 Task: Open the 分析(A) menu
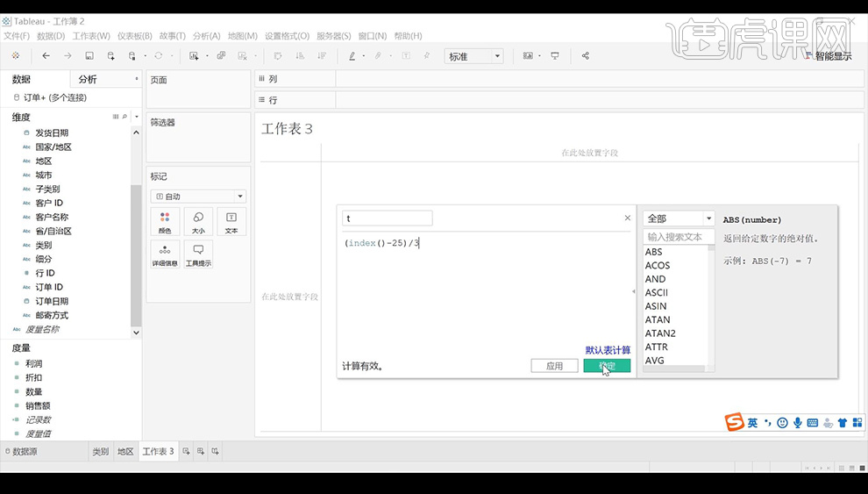(207, 36)
